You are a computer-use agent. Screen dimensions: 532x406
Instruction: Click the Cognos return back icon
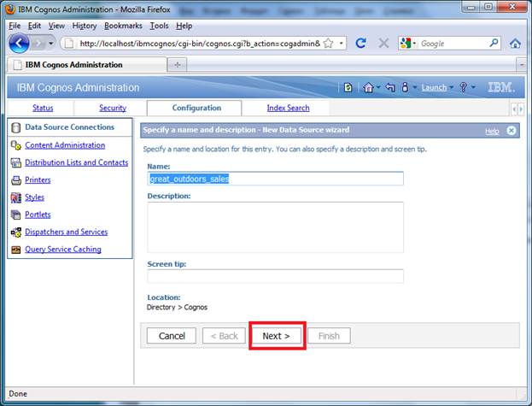click(x=390, y=87)
